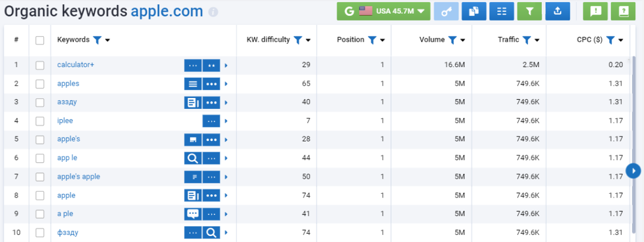Click the KW. difficulty filter funnel

pyautogui.click(x=298, y=40)
